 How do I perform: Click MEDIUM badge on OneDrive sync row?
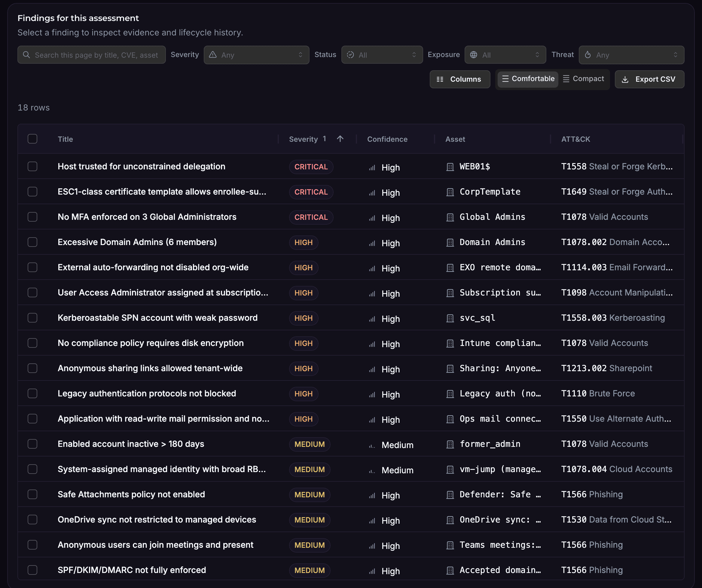310,520
